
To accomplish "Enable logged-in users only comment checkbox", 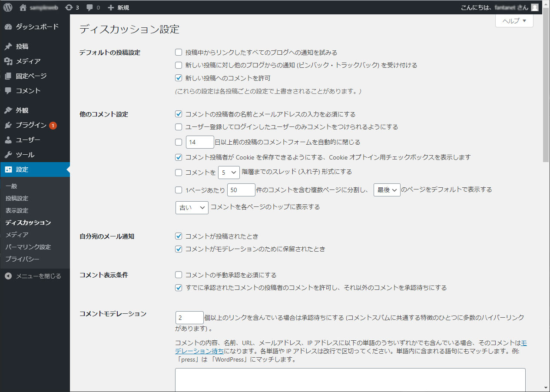I will point(178,127).
